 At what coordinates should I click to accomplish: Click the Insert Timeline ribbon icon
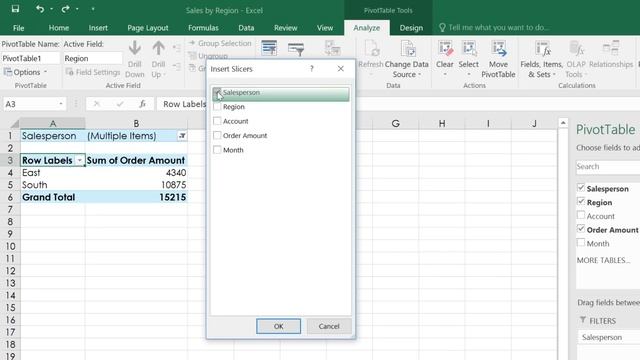(x=296, y=49)
